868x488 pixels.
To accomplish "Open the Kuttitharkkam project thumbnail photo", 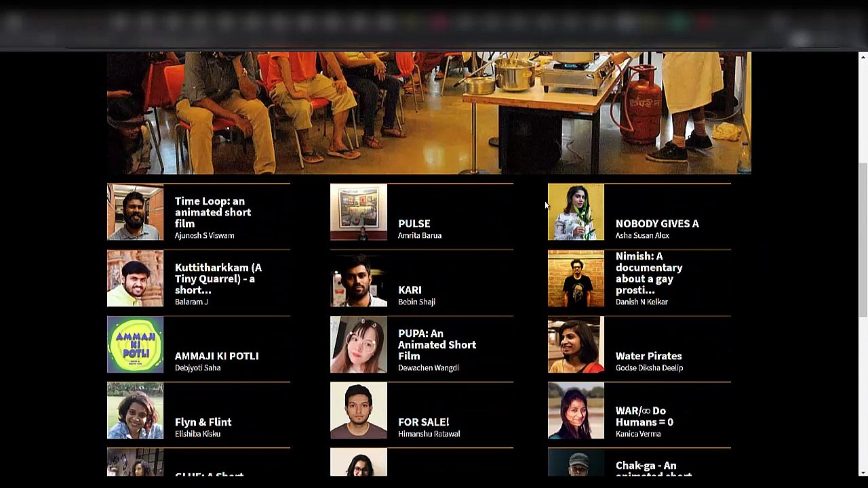I will tap(135, 279).
